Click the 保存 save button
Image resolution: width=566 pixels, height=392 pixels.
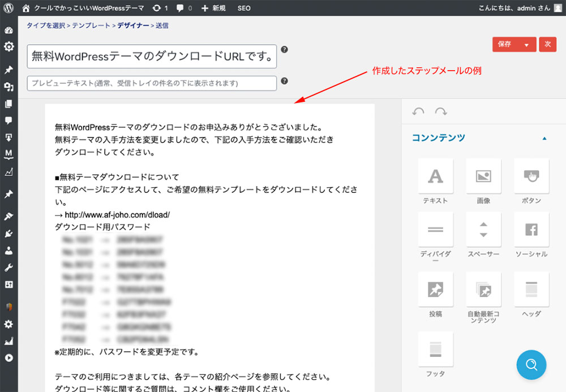(x=505, y=44)
